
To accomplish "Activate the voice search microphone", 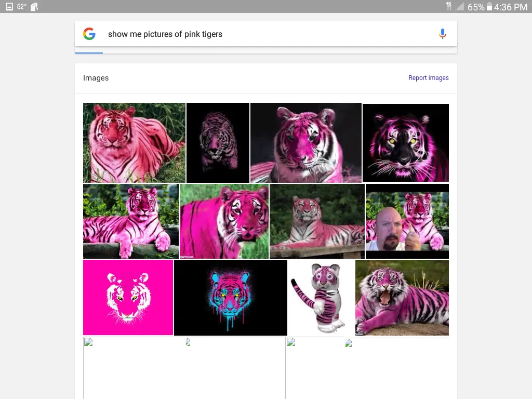I will coord(442,34).
